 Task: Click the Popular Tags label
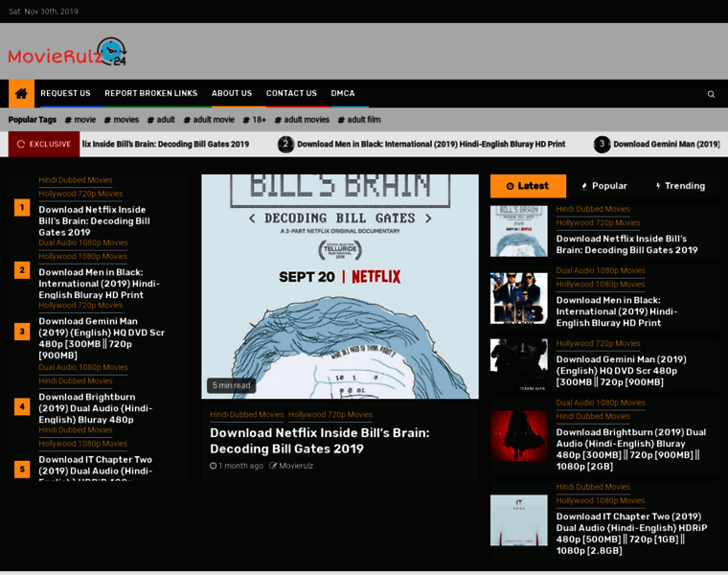32,120
